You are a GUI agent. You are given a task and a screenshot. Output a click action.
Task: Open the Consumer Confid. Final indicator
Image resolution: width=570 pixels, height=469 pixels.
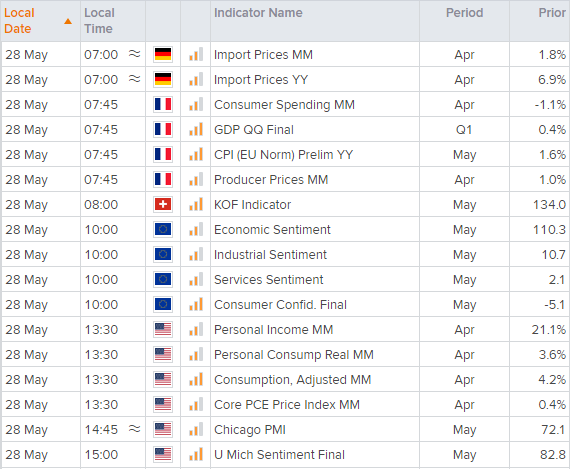pos(280,305)
